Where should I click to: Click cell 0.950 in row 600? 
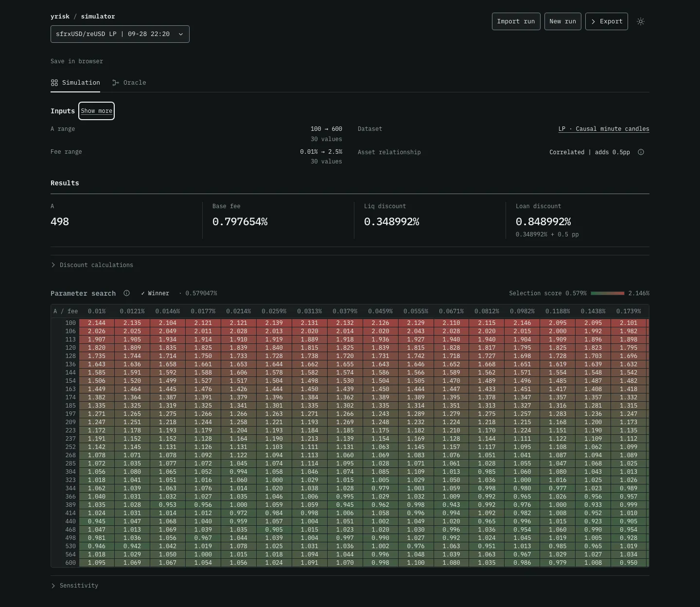point(629,563)
